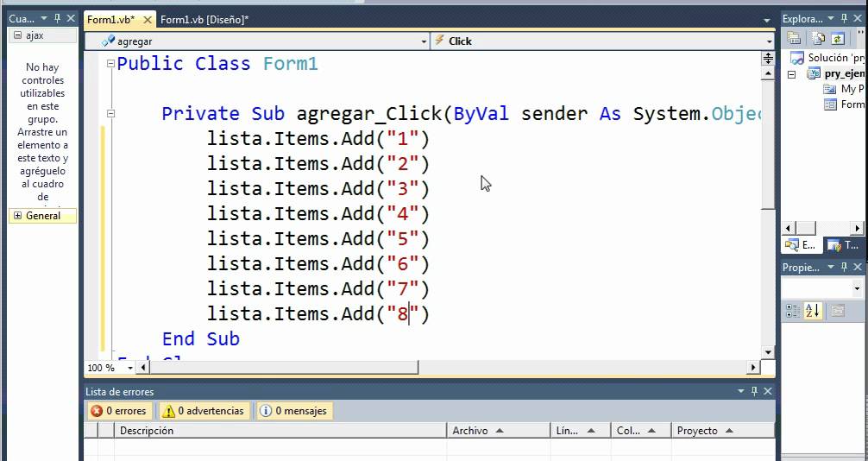The width and height of the screenshot is (868, 461).
Task: Open the Form1.vb* code tab
Action: coord(110,20)
